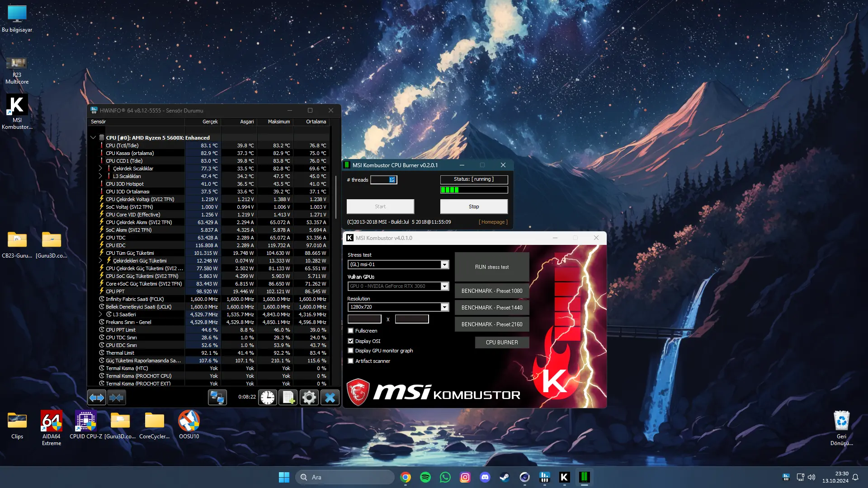Screen dimensions: 868x488
Task: Open Clips folder on desktop
Action: tap(17, 425)
